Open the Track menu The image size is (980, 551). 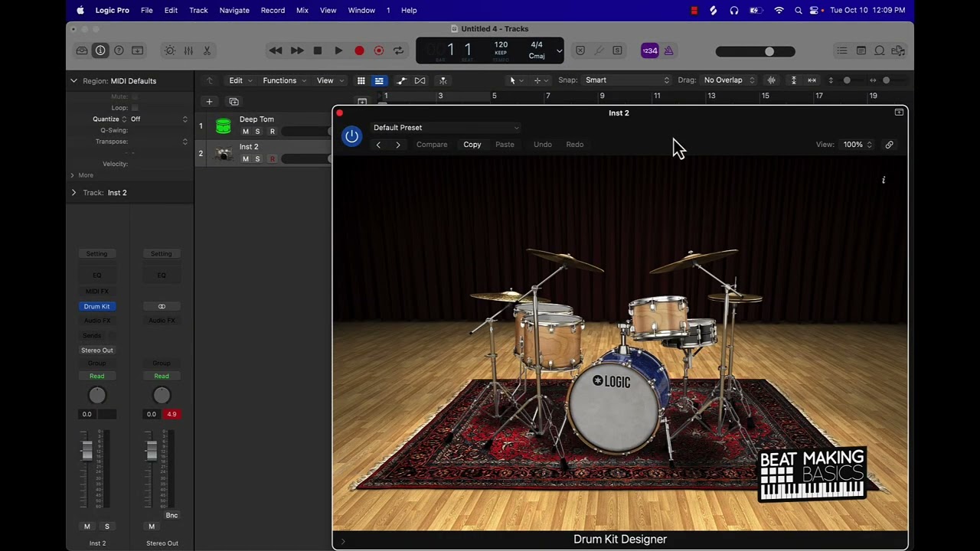coord(198,11)
